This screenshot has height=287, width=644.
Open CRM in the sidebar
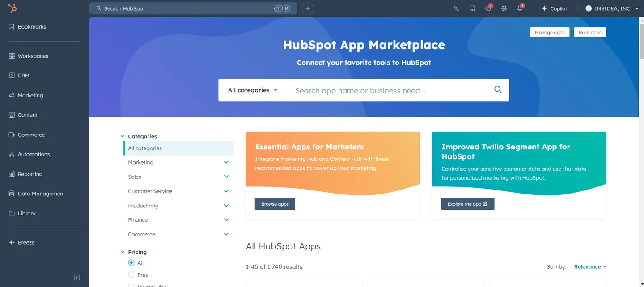coord(19,76)
